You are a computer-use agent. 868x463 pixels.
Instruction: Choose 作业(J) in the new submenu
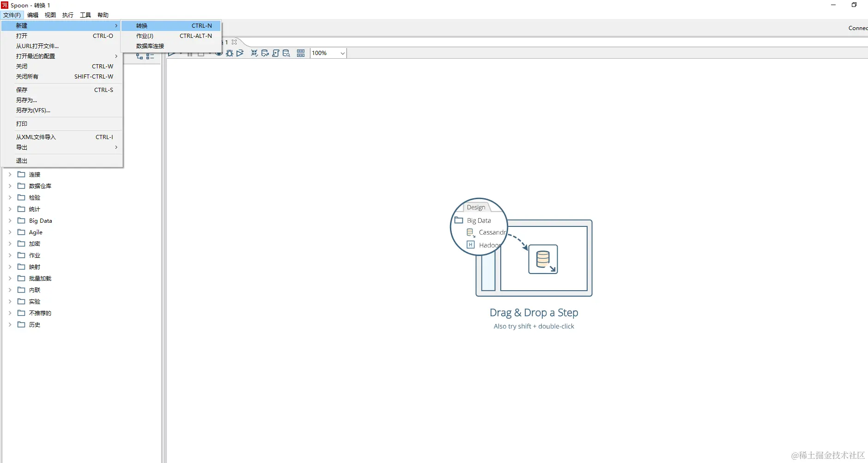171,36
